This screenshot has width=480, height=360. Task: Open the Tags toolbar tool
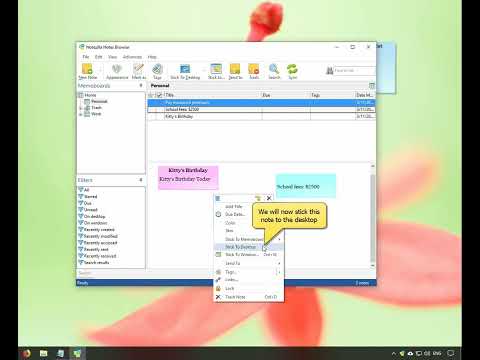tap(157, 71)
